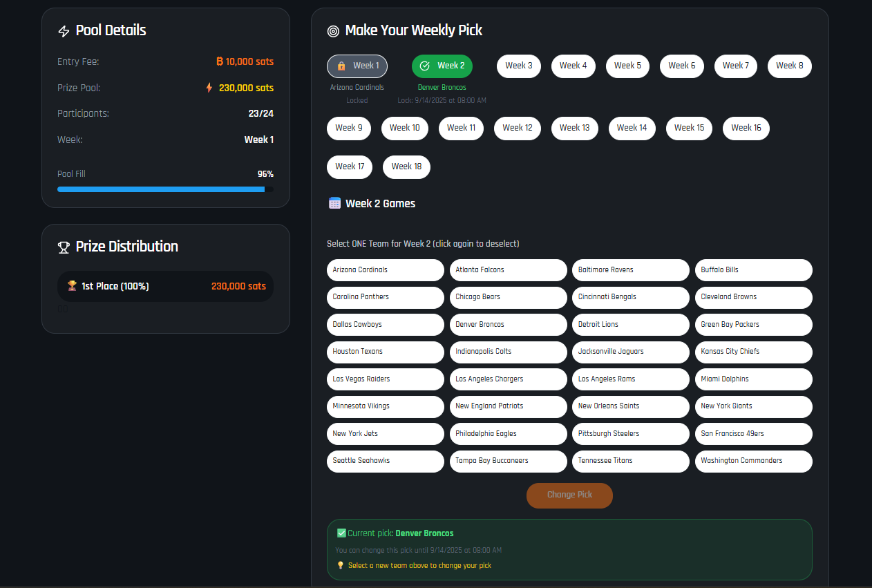Open the Week 16 tab
The height and width of the screenshot is (588, 872).
point(746,128)
